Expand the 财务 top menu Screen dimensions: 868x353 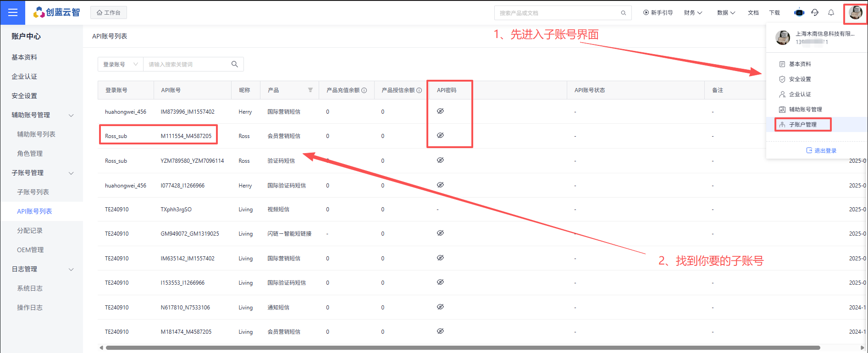(x=693, y=13)
